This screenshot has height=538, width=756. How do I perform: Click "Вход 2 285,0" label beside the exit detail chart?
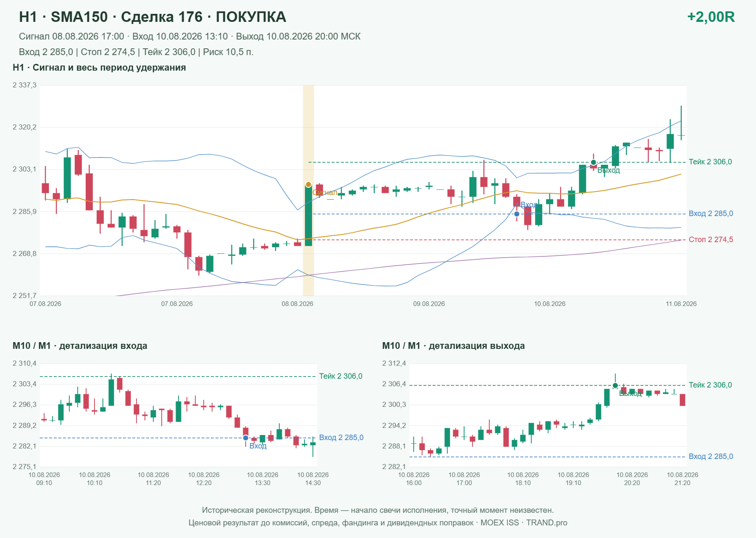tap(711, 456)
